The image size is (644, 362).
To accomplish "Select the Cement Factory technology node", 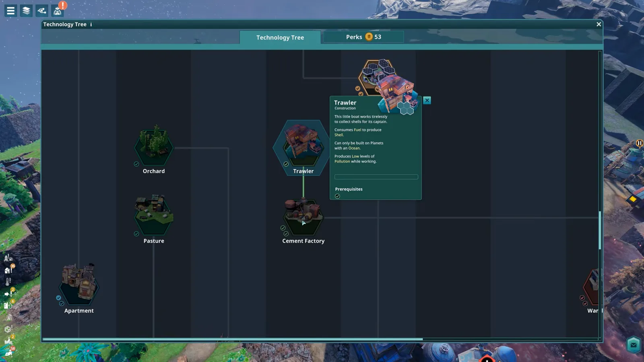I will point(303,216).
